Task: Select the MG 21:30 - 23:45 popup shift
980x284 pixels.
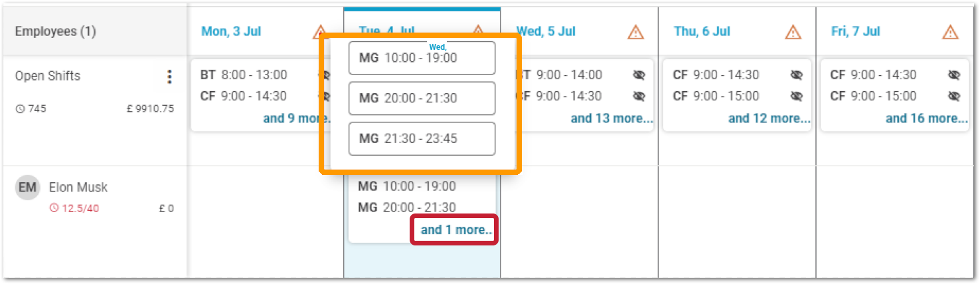Action: tap(422, 138)
